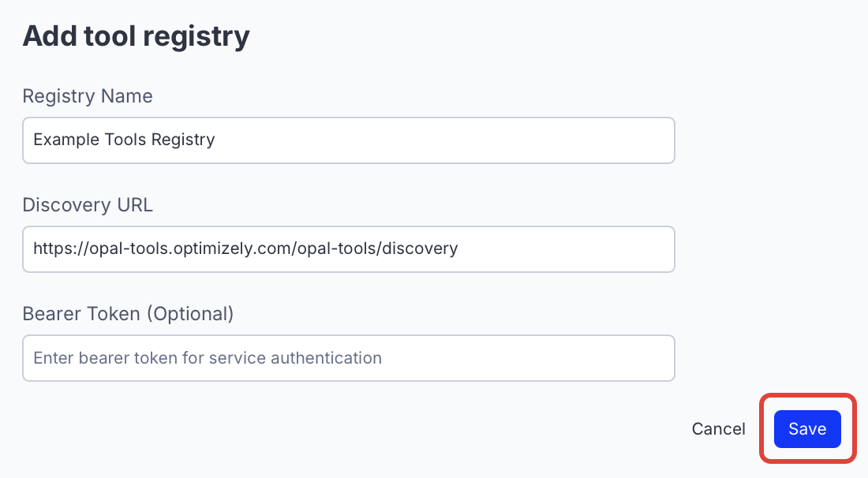This screenshot has width=868, height=478.
Task: Click into the Discovery URL field
Action: 348,249
